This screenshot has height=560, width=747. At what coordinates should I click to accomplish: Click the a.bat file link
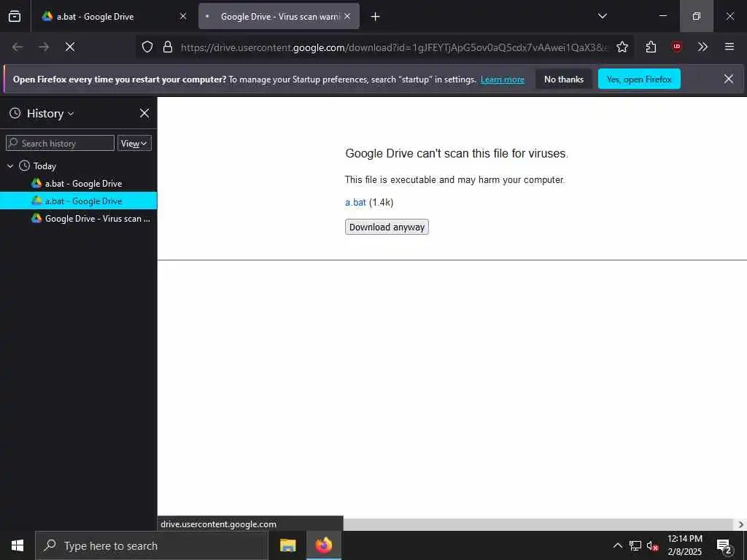click(x=355, y=203)
